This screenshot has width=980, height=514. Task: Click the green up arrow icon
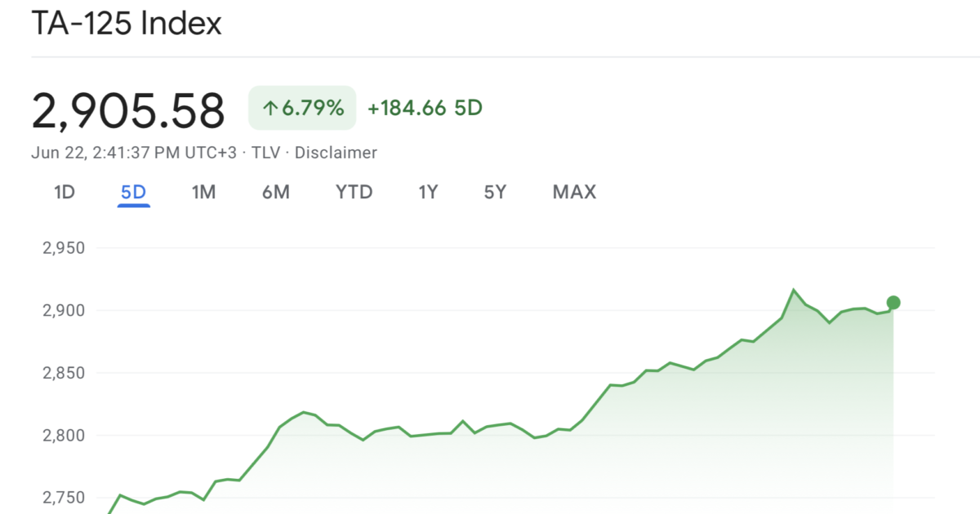point(269,108)
